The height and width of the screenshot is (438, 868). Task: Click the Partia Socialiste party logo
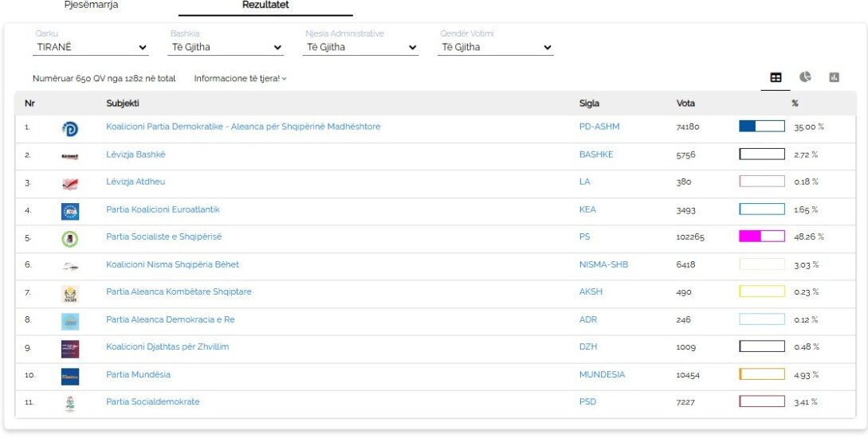(x=70, y=238)
